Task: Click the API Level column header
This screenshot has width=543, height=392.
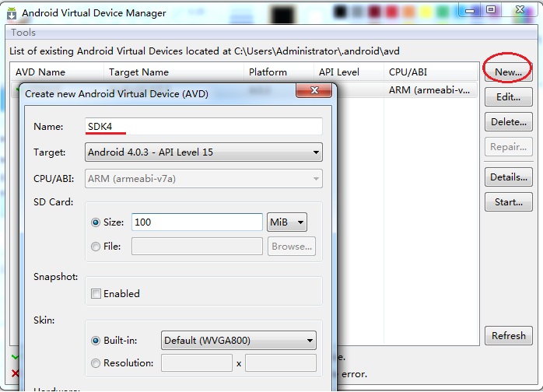Action: [x=349, y=72]
